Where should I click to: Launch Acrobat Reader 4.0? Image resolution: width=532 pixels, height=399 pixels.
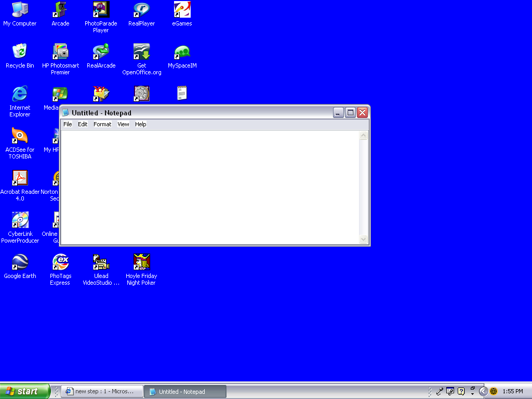pyautogui.click(x=20, y=179)
